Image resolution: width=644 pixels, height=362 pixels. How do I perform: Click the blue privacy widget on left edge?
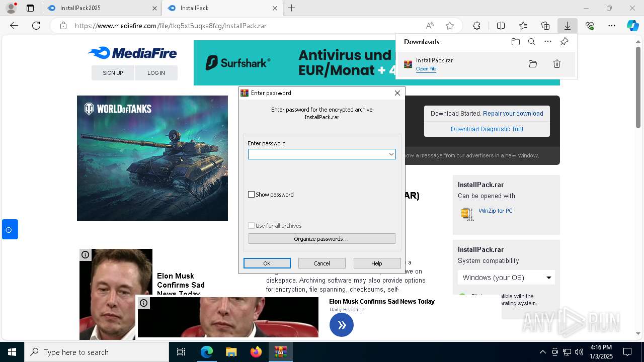click(x=10, y=230)
